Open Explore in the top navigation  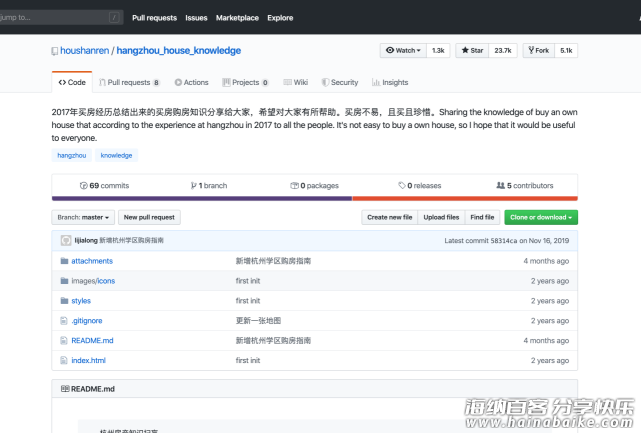[x=280, y=18]
